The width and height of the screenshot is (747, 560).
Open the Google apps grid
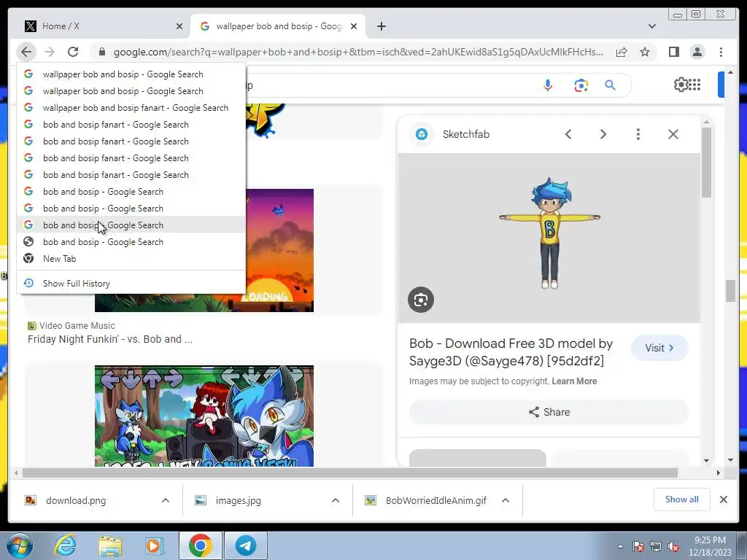click(694, 85)
